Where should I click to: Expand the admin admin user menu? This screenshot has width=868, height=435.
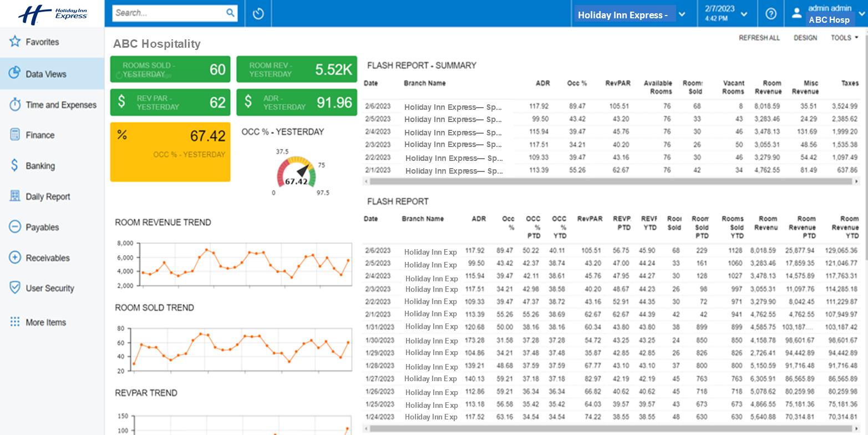[x=861, y=14]
